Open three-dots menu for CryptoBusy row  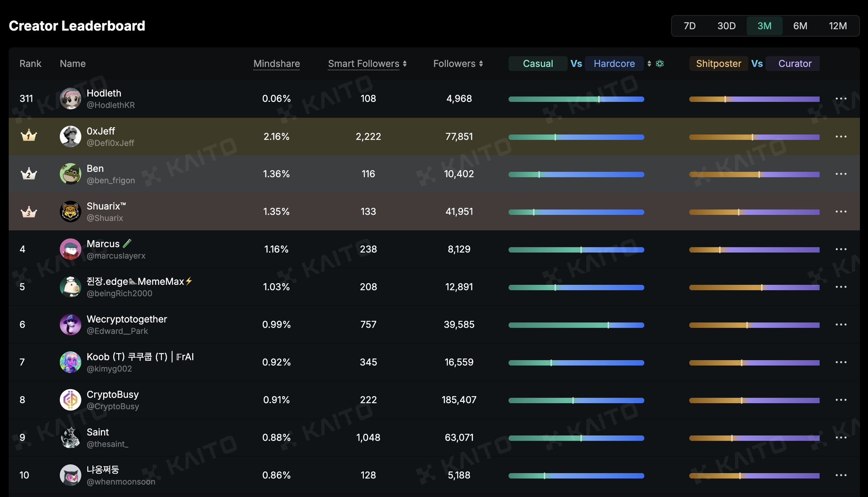841,400
